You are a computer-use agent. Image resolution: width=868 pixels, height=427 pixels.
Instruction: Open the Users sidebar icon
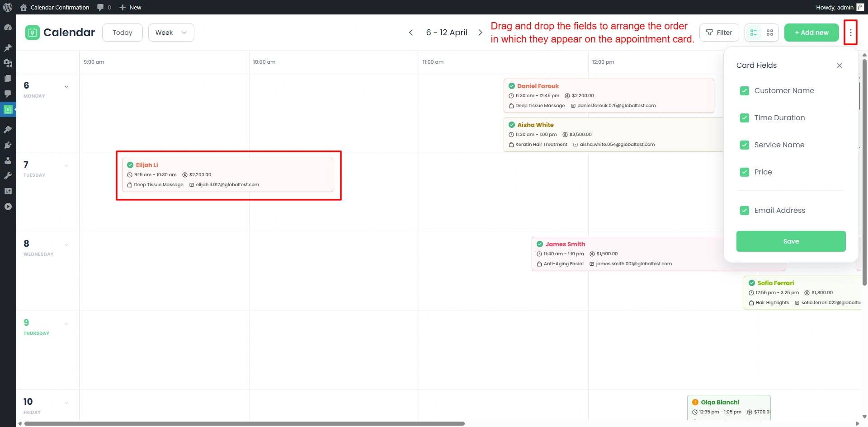tap(8, 160)
